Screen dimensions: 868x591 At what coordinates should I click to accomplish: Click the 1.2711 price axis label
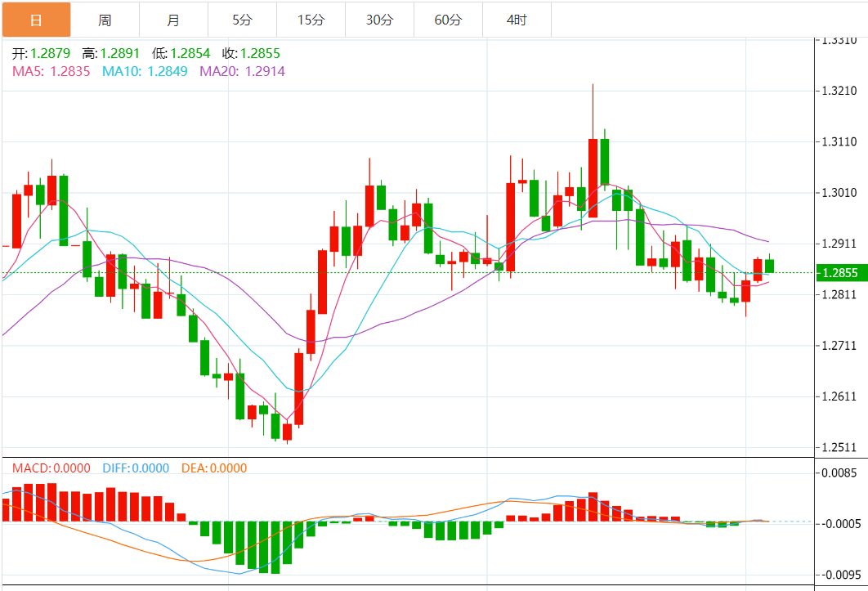tap(839, 346)
